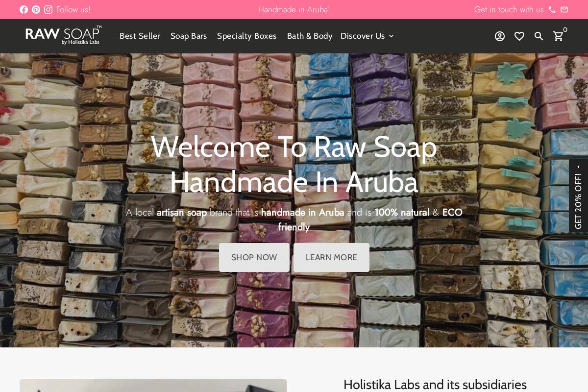
Task: Go to Specialty Boxes menu item
Action: (247, 36)
